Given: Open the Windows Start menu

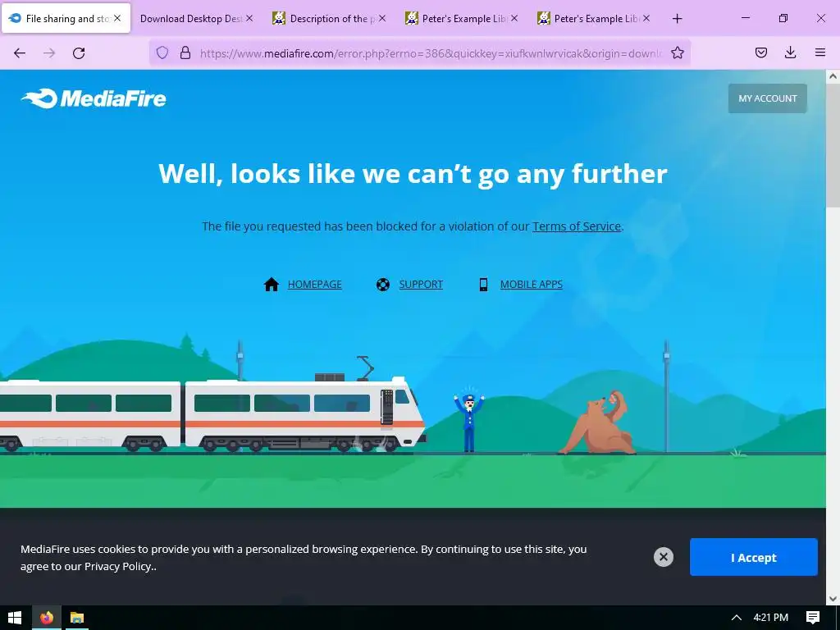Looking at the screenshot, I should click(15, 618).
